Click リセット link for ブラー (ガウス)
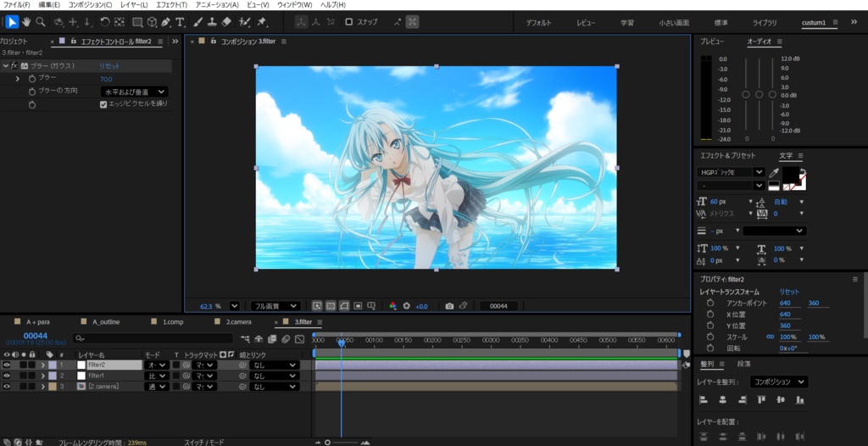The image size is (868, 446). coord(109,66)
